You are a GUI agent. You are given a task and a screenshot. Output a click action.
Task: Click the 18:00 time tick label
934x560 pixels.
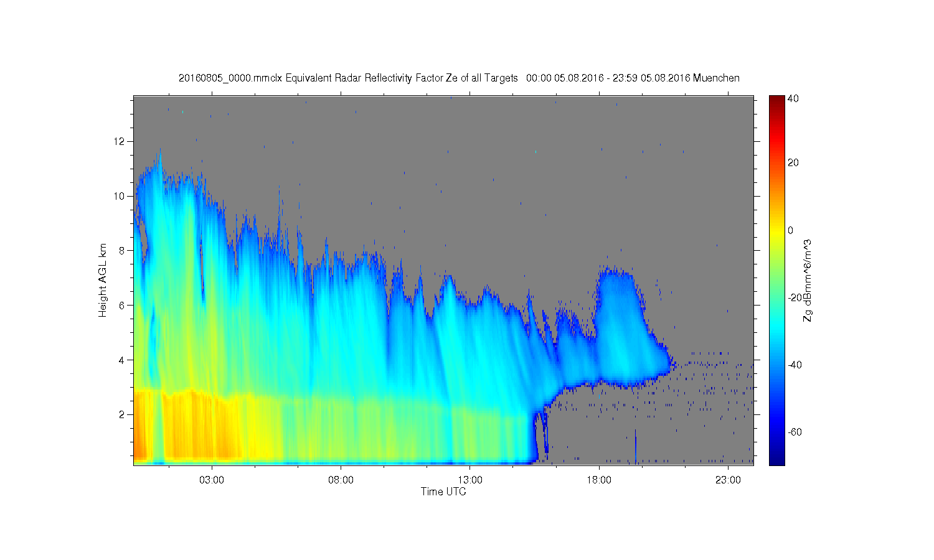pyautogui.click(x=599, y=480)
